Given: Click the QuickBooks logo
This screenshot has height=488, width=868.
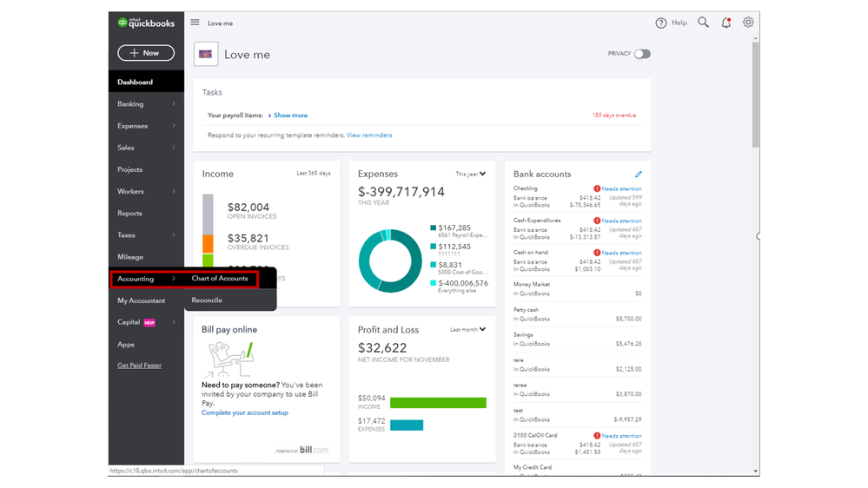Looking at the screenshot, I should pos(146,23).
